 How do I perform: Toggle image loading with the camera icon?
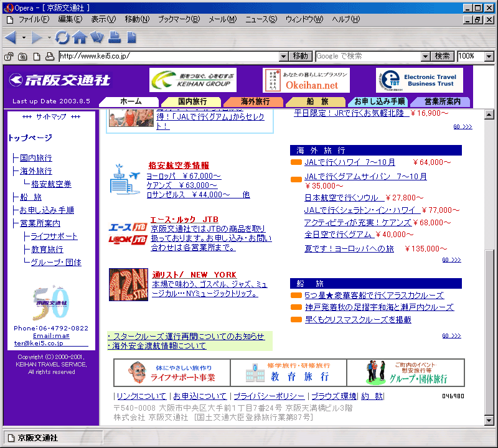tap(22, 57)
